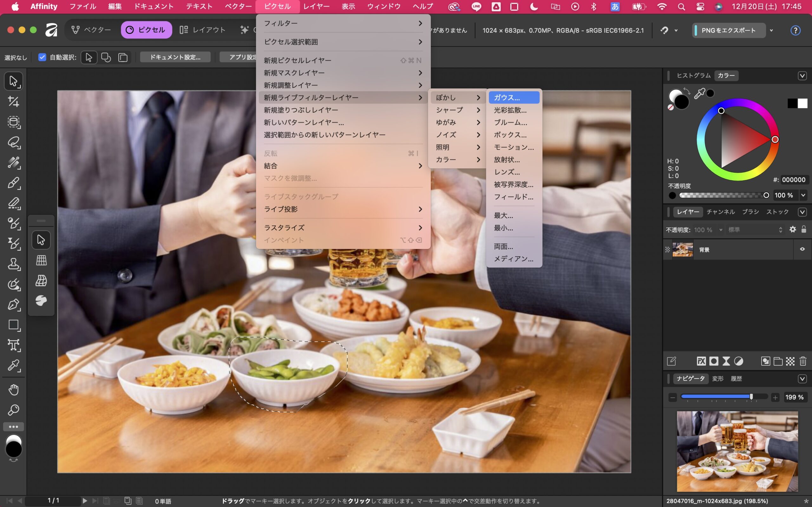
Task: Select the Hand view tool
Action: coord(13,390)
